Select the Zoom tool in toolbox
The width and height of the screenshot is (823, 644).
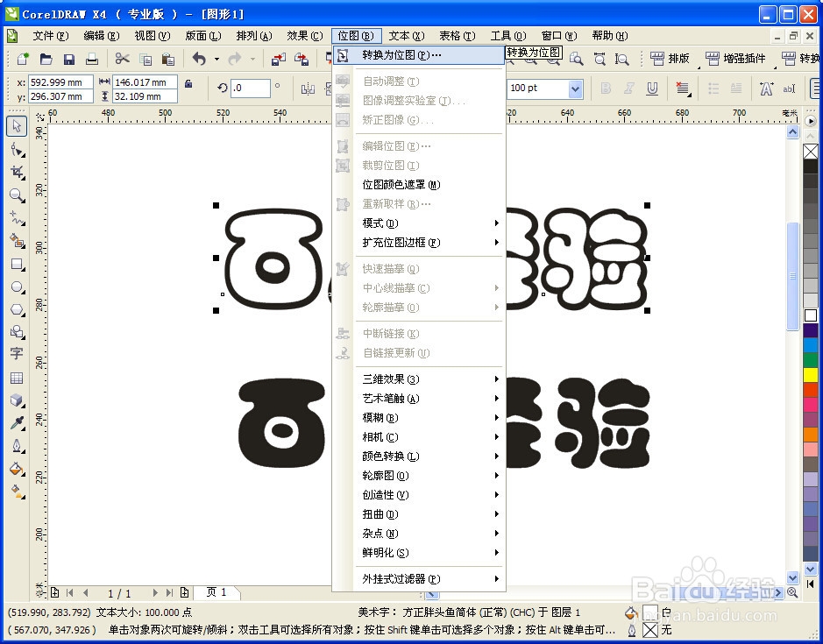click(17, 195)
